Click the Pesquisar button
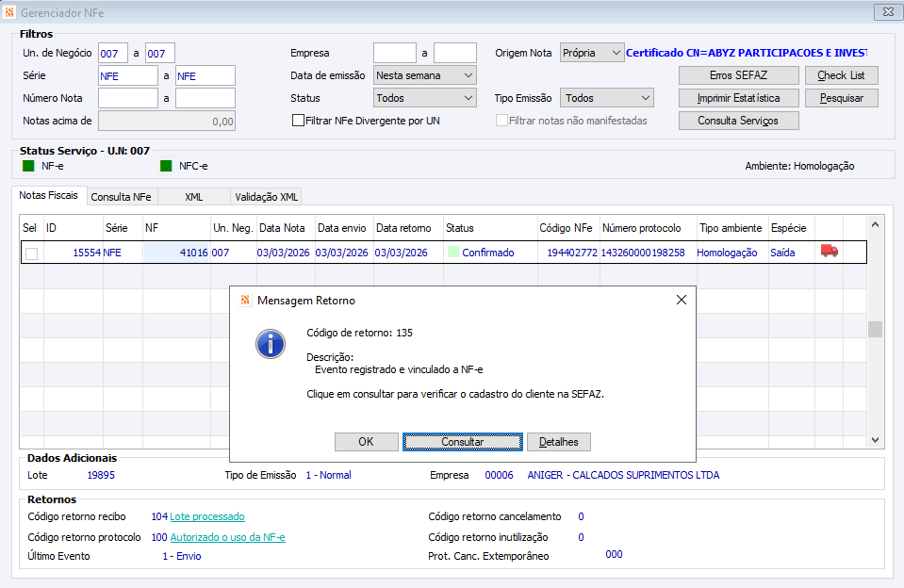 coord(841,98)
